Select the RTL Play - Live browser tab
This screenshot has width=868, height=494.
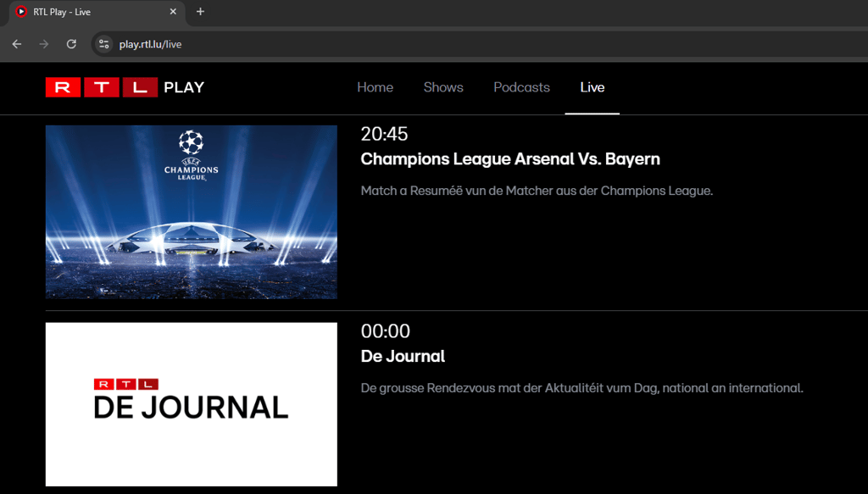(x=97, y=12)
